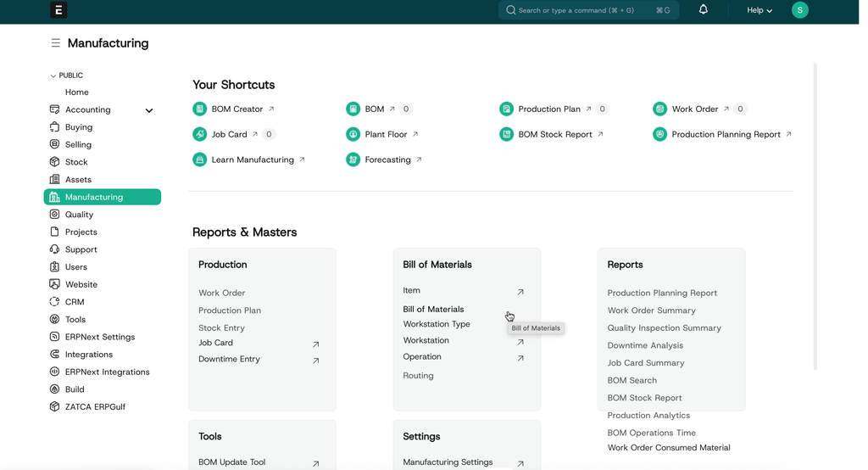The image size is (868, 470).
Task: Click the Assets sidebar icon
Action: pyautogui.click(x=54, y=179)
